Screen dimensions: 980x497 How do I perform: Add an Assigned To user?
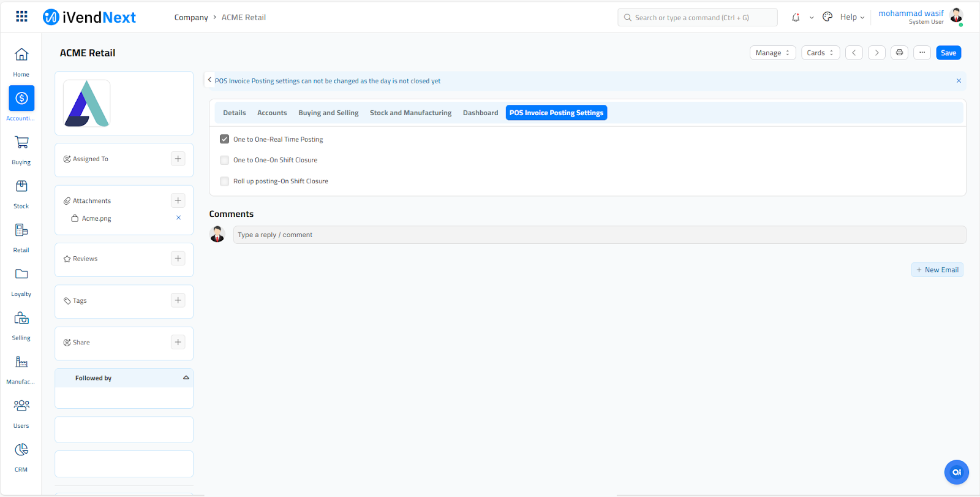click(178, 159)
